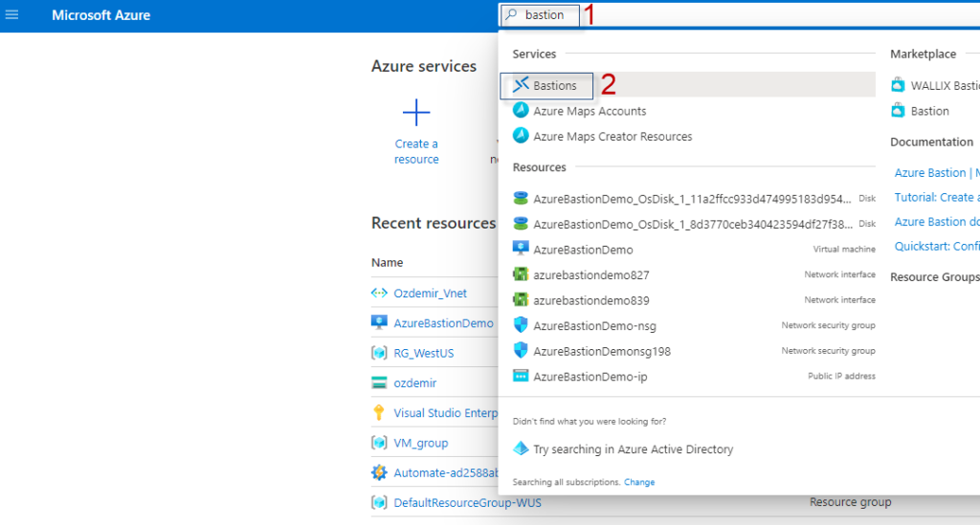Open VM_group resource group
The width and height of the screenshot is (980, 525).
click(421, 443)
